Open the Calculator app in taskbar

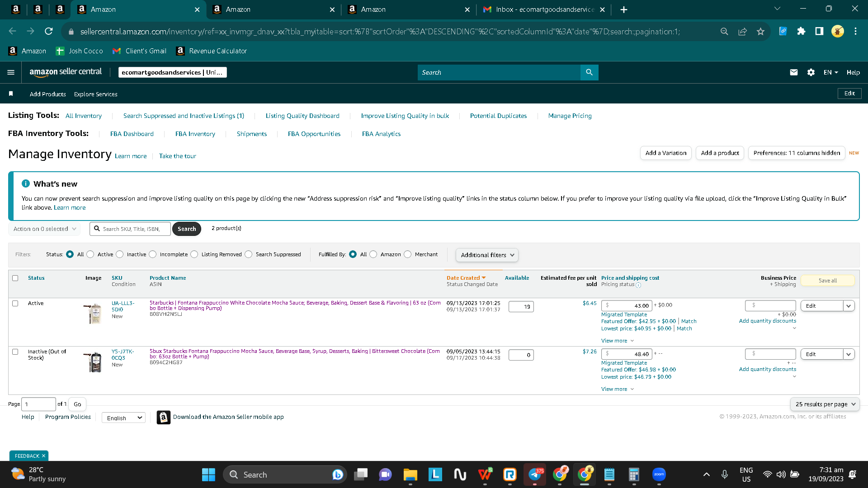tap(634, 474)
